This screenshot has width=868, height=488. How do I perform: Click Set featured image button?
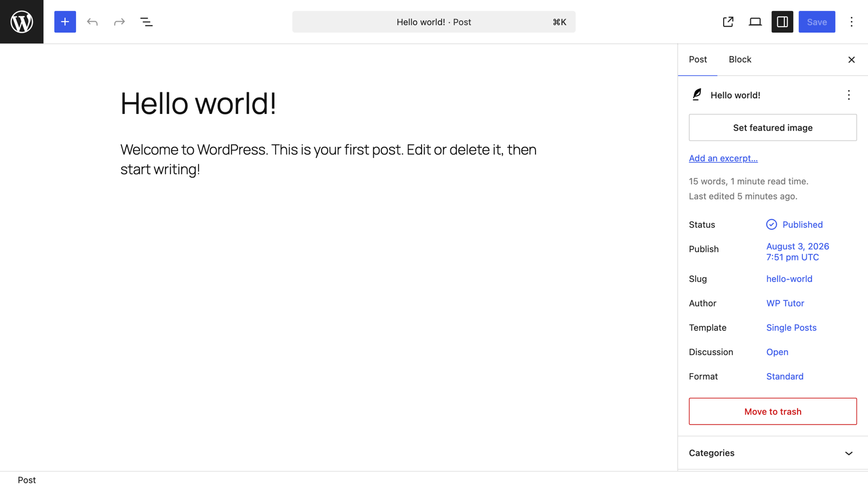(x=773, y=127)
